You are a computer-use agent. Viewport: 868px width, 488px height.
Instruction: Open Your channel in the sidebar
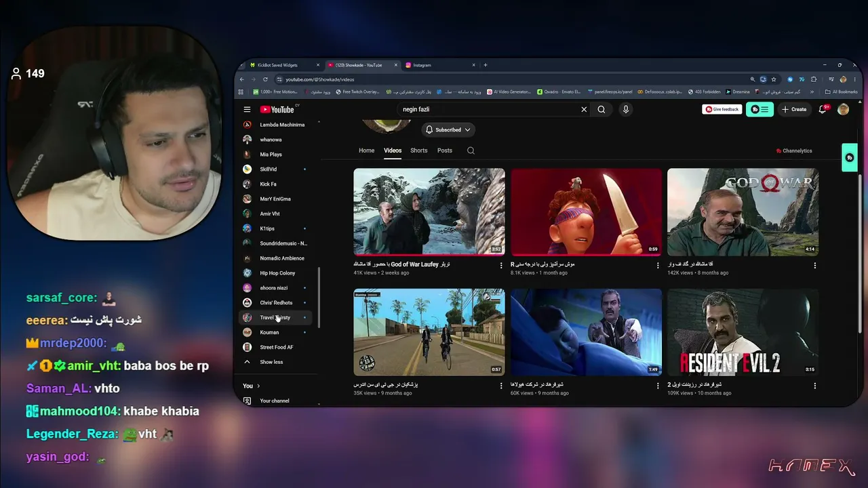click(275, 401)
